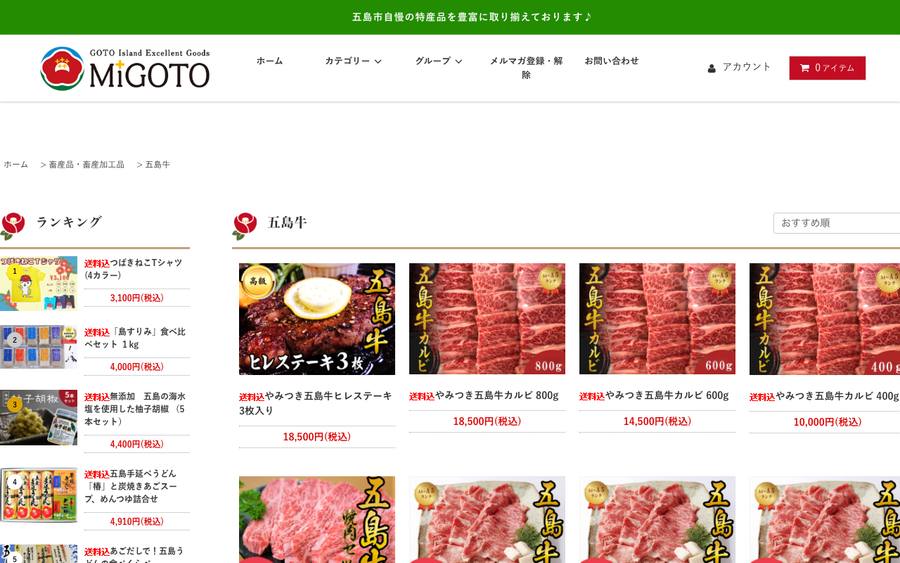Click price 4,000円(税込)
Image resolution: width=900 pixels, height=563 pixels.
pyautogui.click(x=137, y=367)
